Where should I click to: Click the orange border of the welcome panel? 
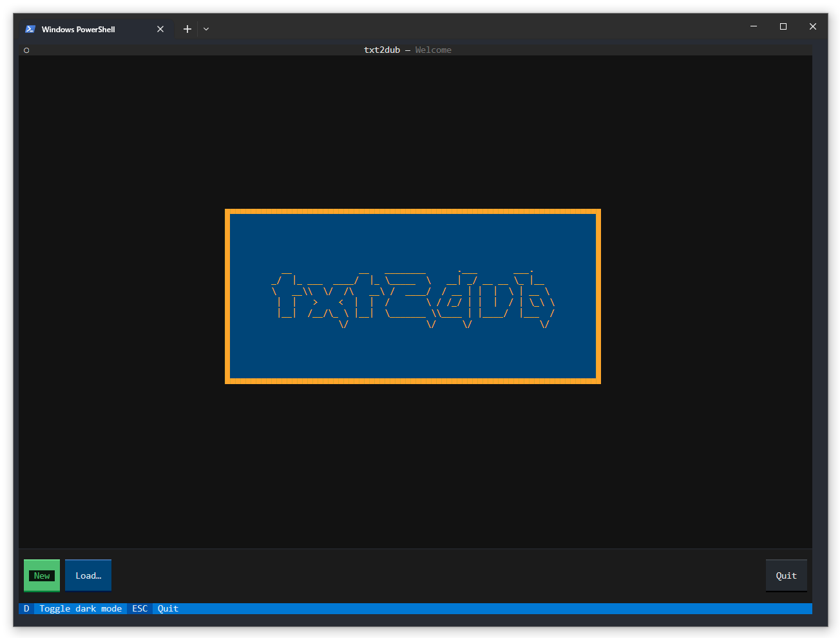(412, 211)
